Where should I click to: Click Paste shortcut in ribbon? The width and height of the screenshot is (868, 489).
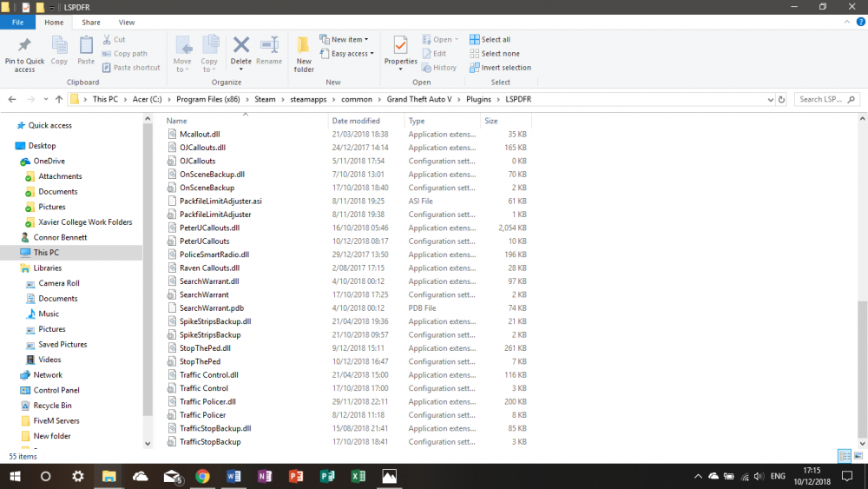131,68
